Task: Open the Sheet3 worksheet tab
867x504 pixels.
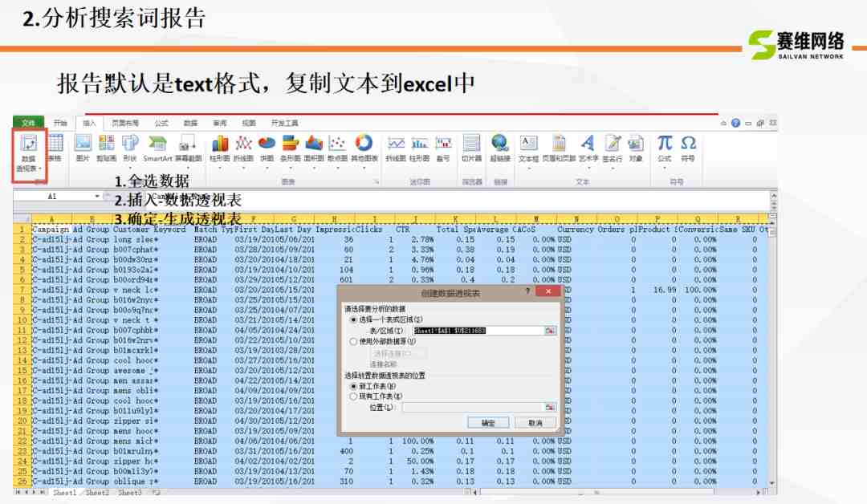Action: [130, 493]
